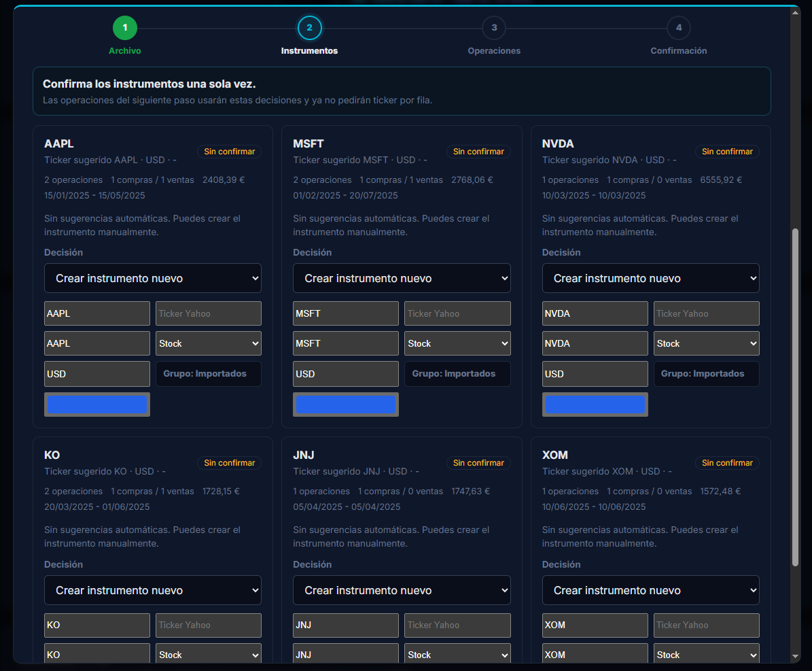This screenshot has height=671, width=812.
Task: Select step 2 Instrumentos
Action: (x=309, y=28)
